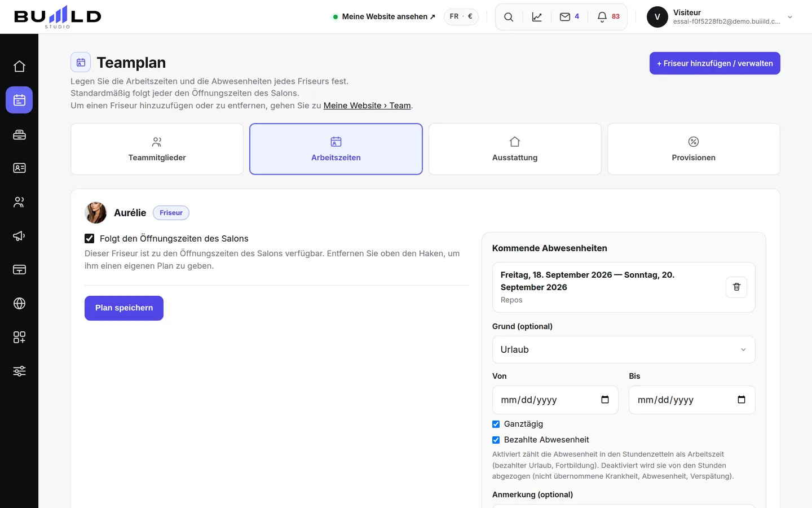
Task: Open the home icon in sidebar
Action: 19,67
